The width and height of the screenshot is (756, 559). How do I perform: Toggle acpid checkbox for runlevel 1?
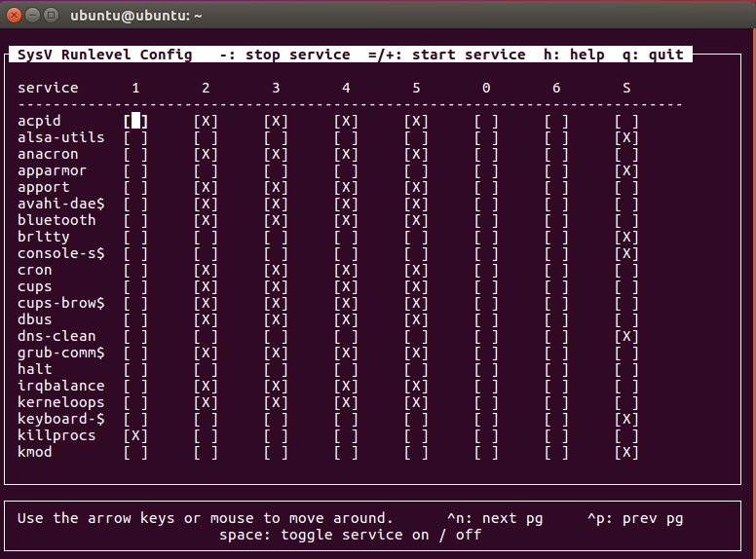click(x=135, y=121)
